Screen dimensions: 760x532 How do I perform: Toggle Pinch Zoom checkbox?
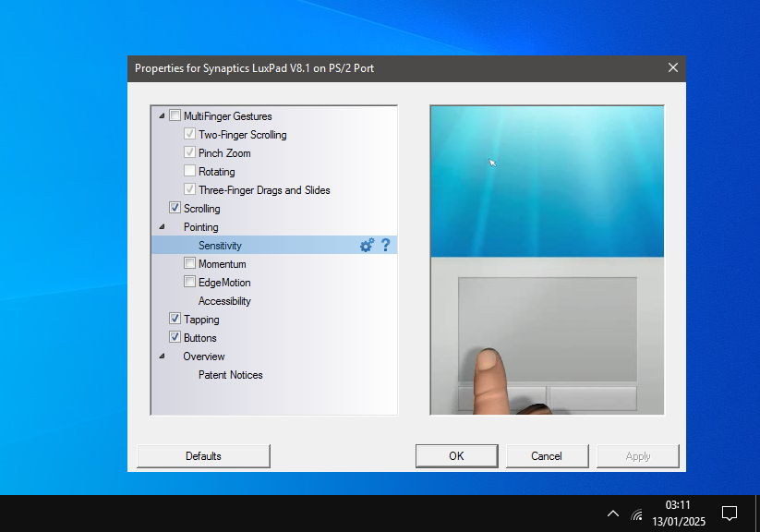189,152
